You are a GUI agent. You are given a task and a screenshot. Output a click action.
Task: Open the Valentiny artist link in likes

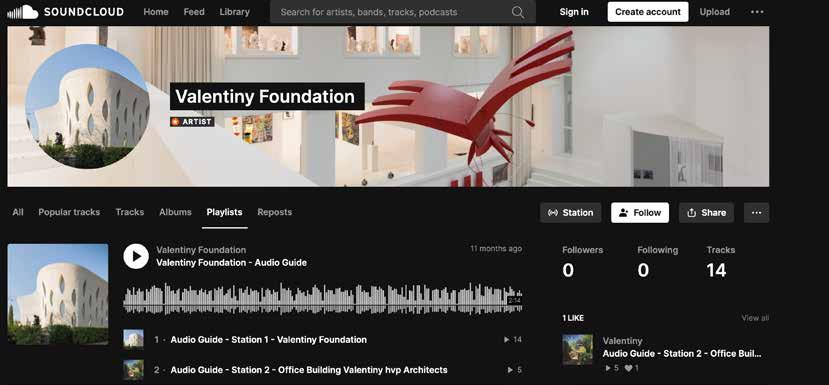point(622,341)
